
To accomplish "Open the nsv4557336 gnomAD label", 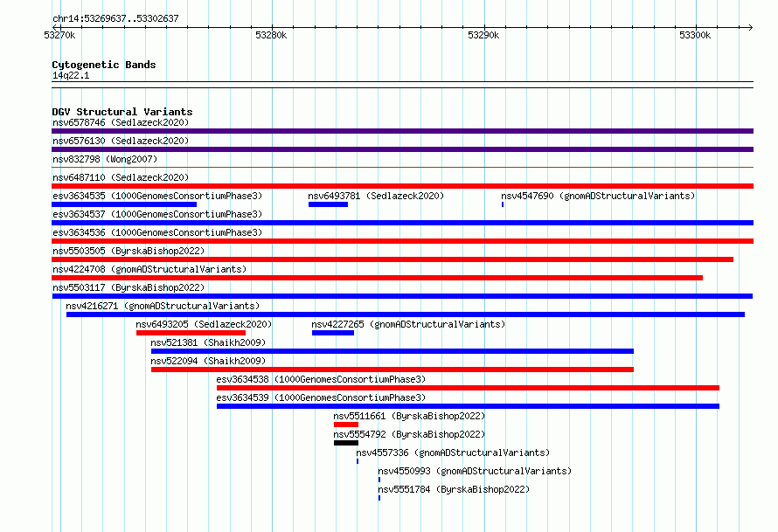I will (x=453, y=453).
